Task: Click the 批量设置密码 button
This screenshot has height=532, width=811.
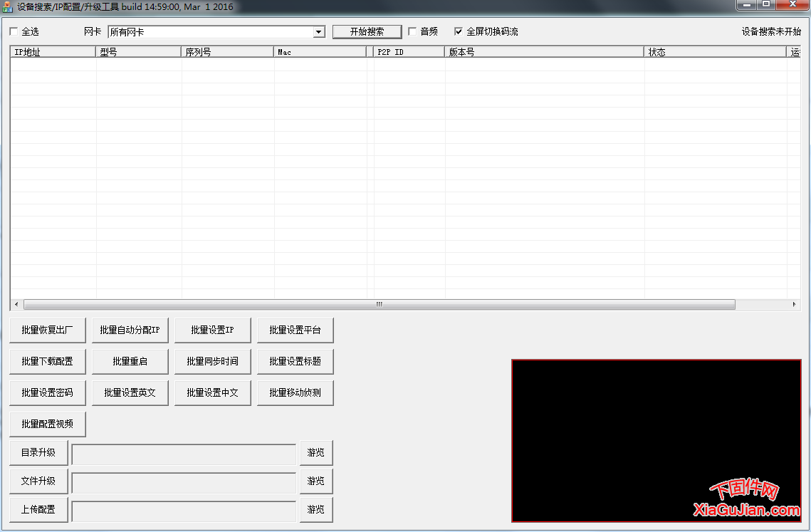Action: point(48,393)
